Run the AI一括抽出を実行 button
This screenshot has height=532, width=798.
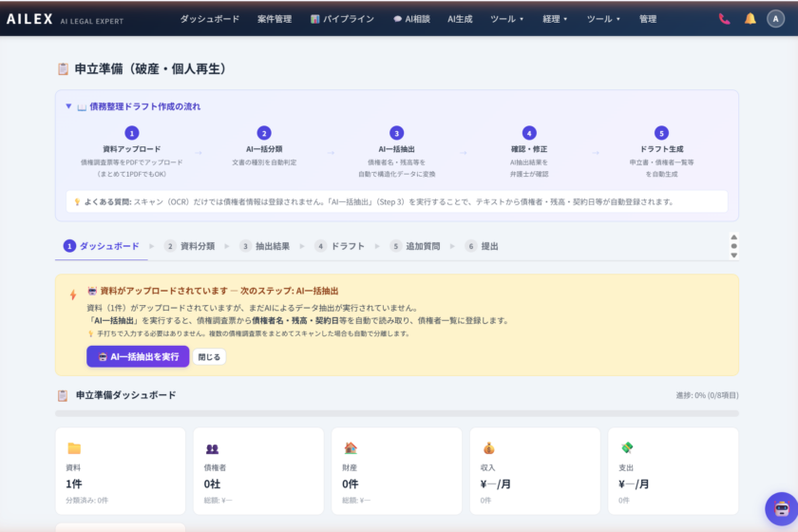tap(138, 357)
